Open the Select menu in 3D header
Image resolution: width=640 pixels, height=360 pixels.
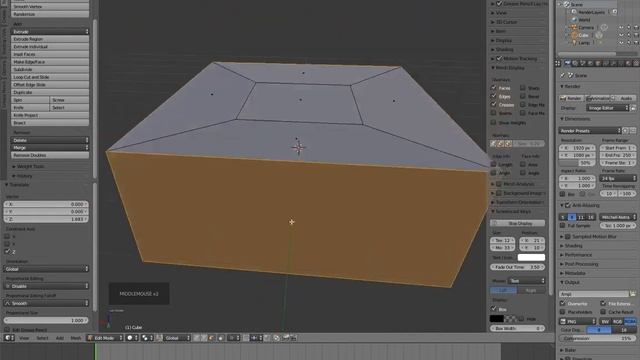[42, 338]
